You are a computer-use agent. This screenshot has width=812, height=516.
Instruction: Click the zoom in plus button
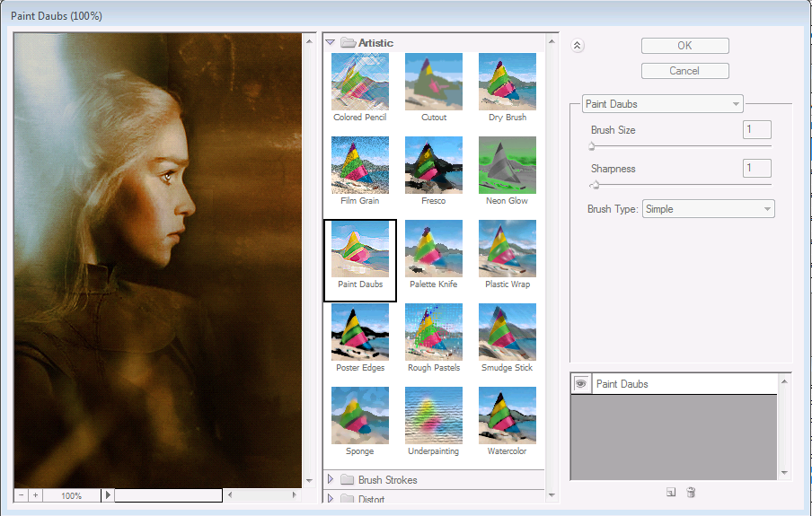[x=36, y=495]
